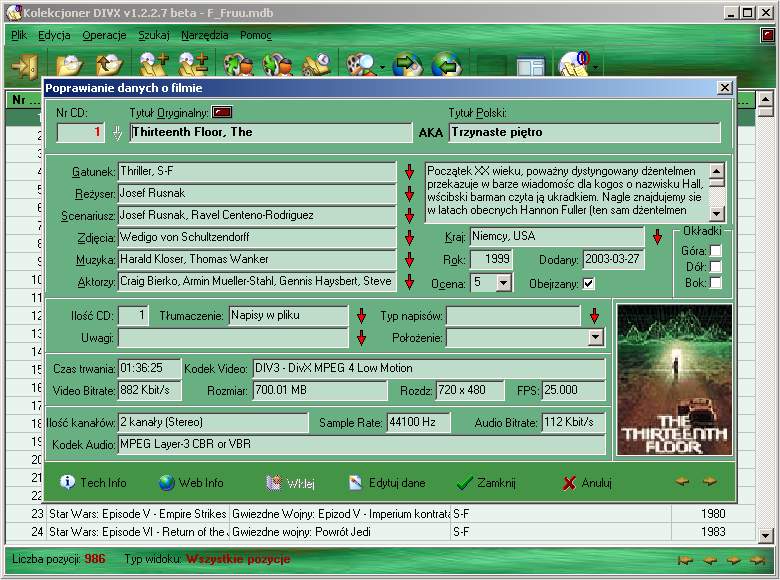Image resolution: width=780 pixels, height=580 pixels.
Task: Click the red arrow next to Tłumaczenie
Action: (x=362, y=316)
